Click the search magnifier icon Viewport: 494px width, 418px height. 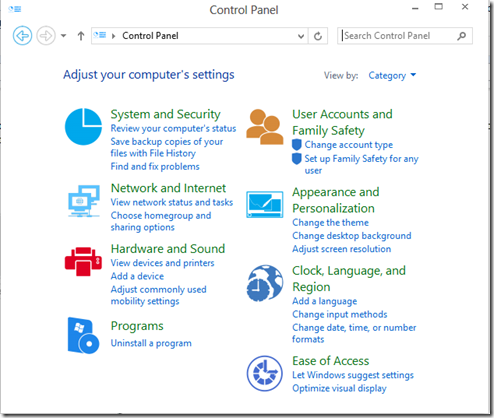tap(462, 36)
